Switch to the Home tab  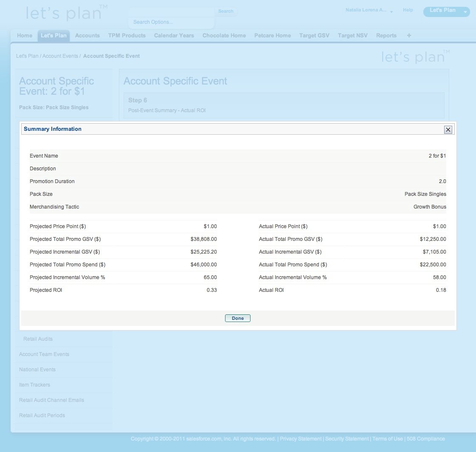[x=25, y=36]
